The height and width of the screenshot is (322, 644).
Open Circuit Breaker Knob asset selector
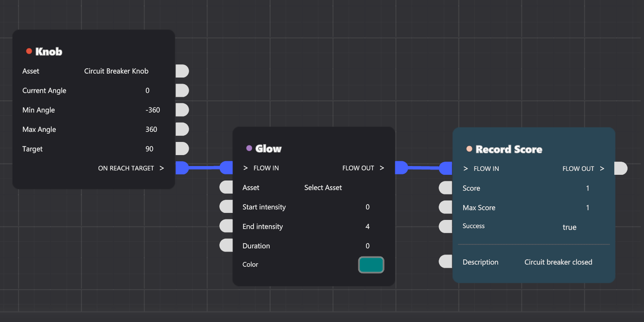click(x=116, y=71)
